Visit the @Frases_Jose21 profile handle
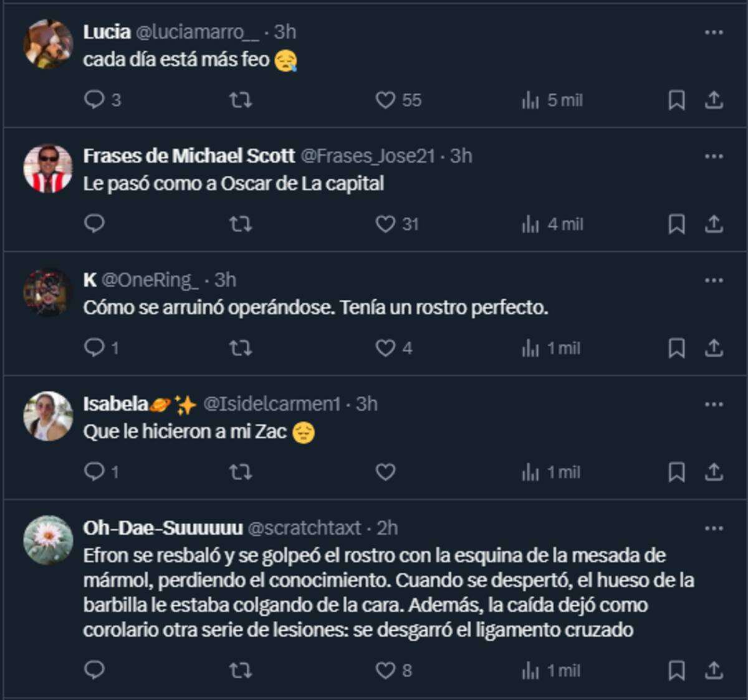This screenshot has width=748, height=700. coord(367,156)
